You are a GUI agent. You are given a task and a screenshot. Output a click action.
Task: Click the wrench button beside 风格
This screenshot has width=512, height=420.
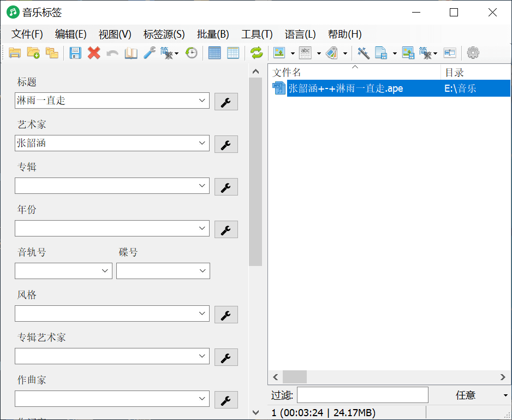(x=225, y=314)
